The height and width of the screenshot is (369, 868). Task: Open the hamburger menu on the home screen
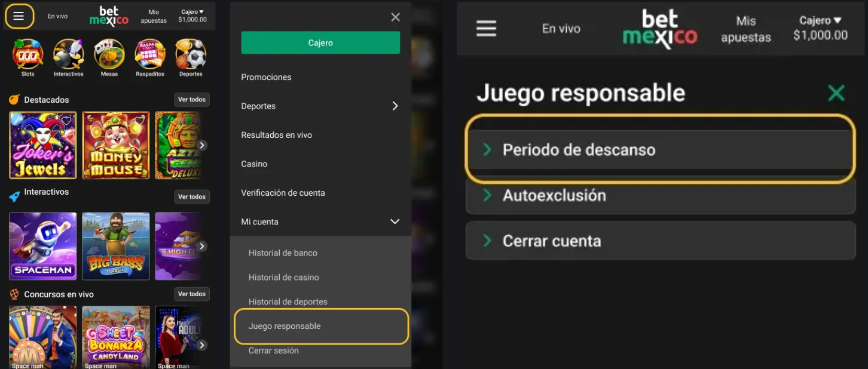pyautogui.click(x=19, y=16)
